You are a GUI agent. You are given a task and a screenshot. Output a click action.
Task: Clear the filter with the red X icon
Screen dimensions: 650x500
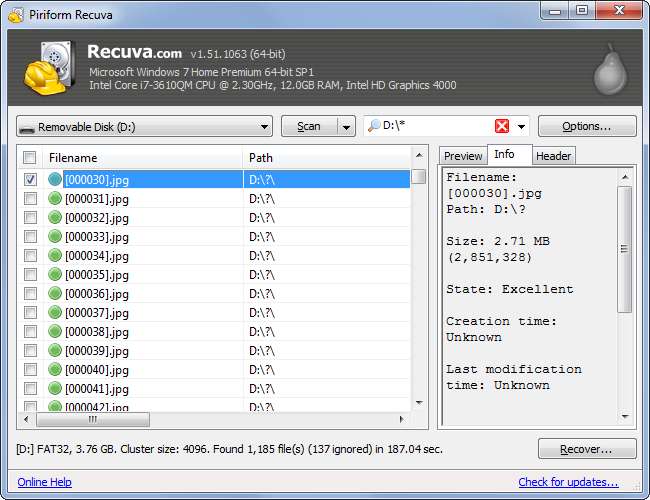[x=502, y=126]
